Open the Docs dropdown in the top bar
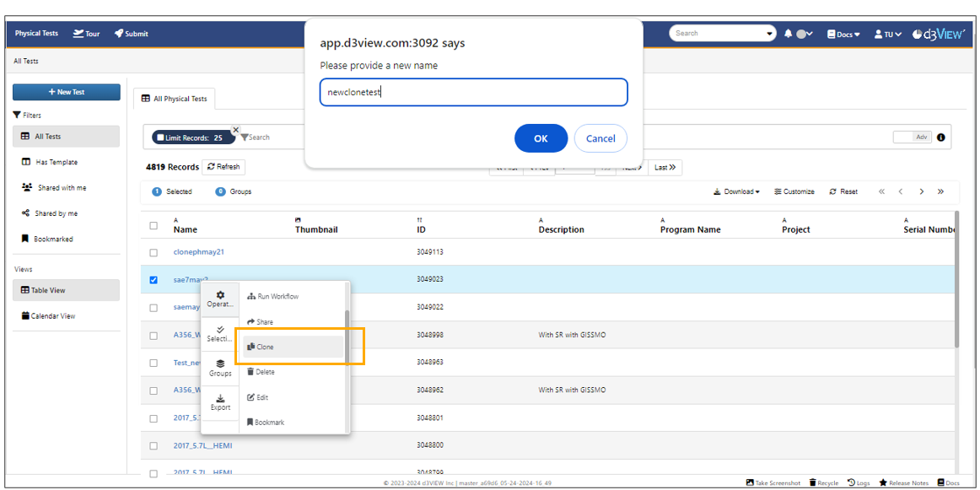 pos(843,34)
